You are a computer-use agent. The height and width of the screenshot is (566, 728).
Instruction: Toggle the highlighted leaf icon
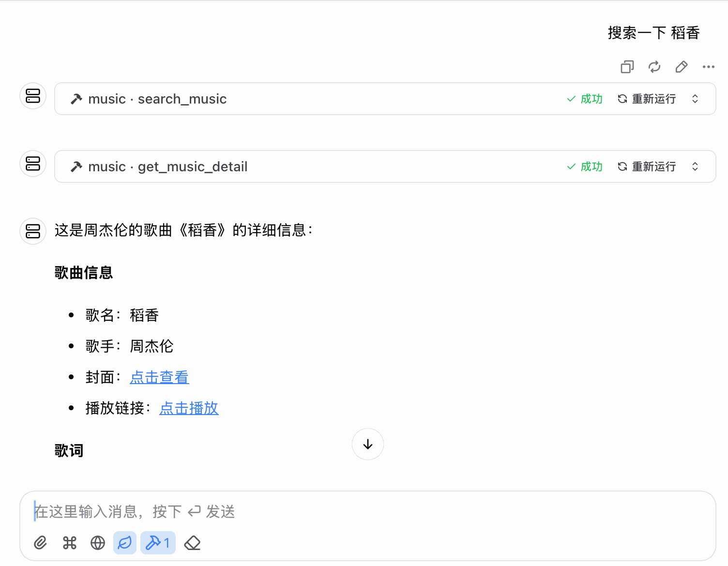click(x=125, y=543)
